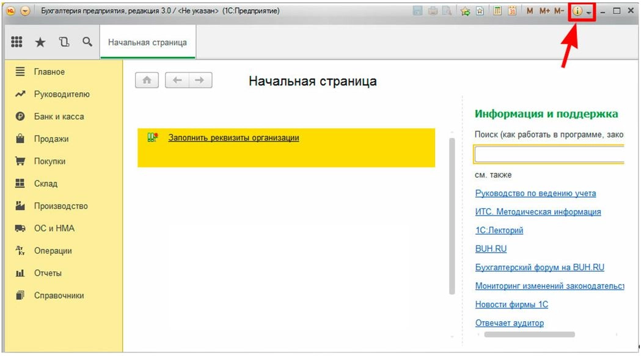Go forward with the right arrow button
644x356 pixels.
(x=200, y=80)
